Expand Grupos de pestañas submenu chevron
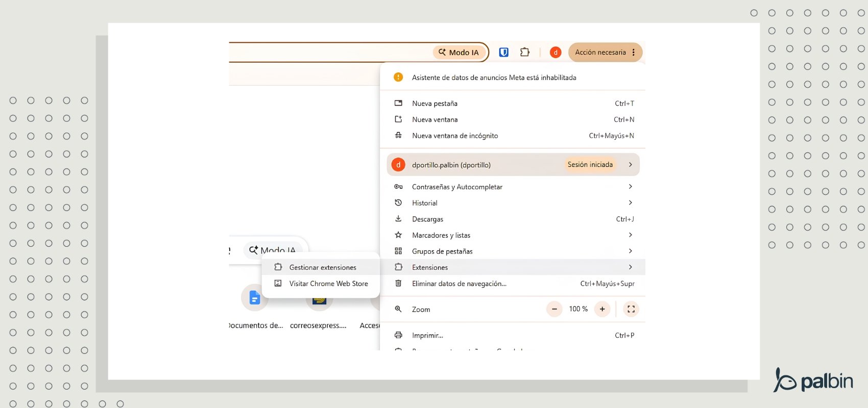 (x=631, y=251)
